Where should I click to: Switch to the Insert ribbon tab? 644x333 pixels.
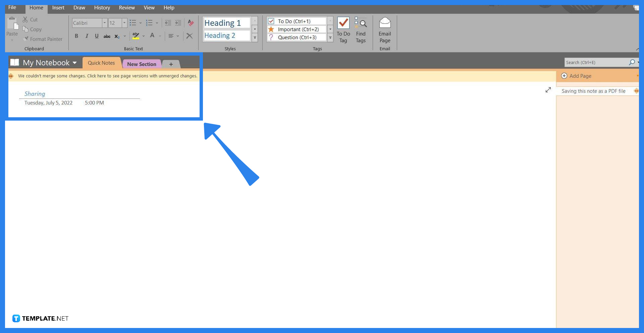[x=58, y=7]
